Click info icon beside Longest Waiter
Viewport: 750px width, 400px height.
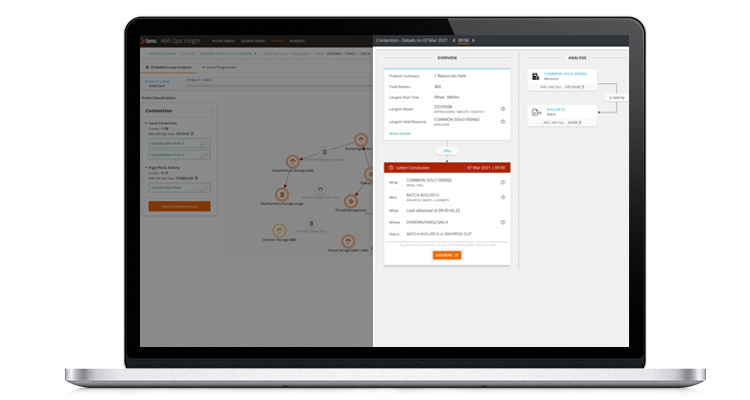502,109
